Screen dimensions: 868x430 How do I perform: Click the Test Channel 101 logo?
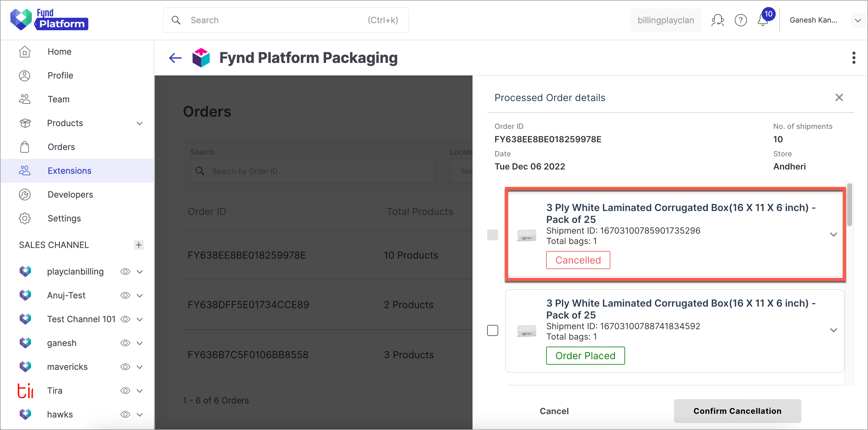click(x=25, y=319)
